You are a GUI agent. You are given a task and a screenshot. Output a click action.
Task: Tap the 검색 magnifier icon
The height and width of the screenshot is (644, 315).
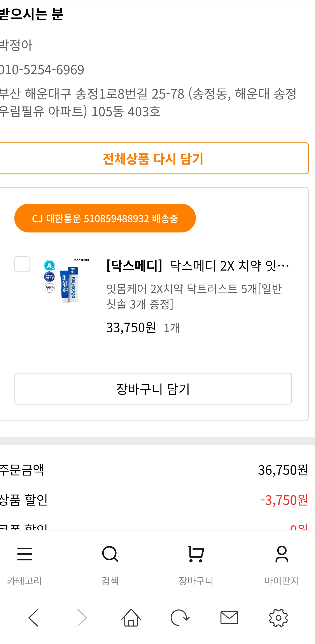(x=110, y=554)
